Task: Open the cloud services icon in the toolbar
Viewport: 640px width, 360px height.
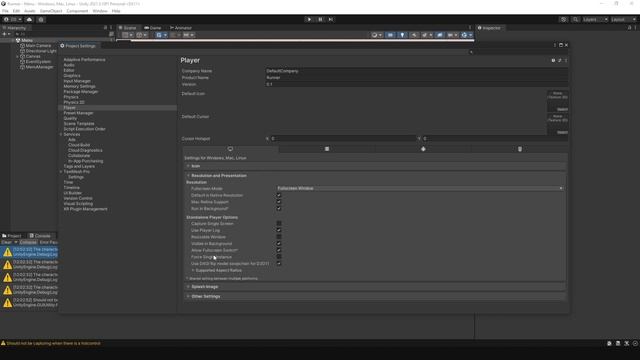Action: [x=29, y=19]
